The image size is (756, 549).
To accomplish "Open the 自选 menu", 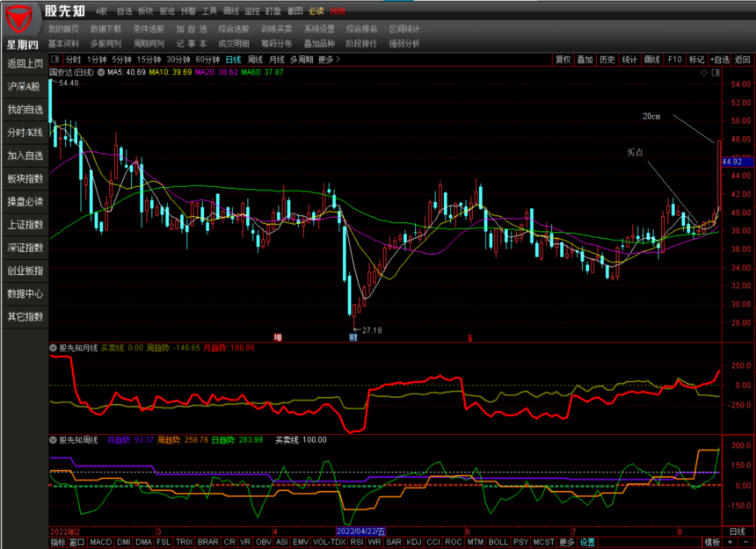I will 124,11.
